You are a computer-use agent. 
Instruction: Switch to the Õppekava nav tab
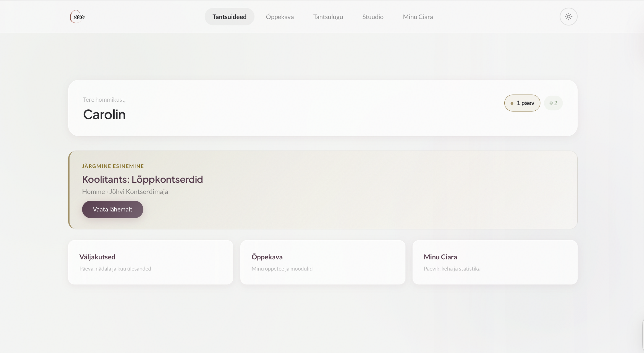pyautogui.click(x=280, y=17)
